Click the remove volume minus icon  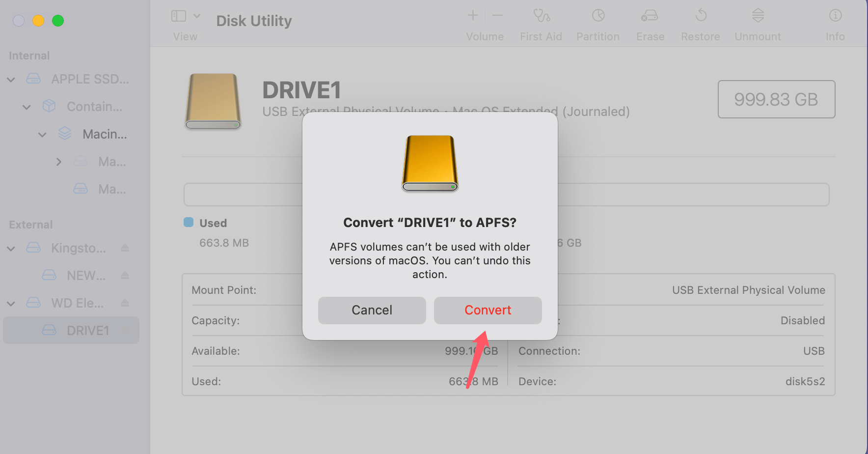(x=497, y=15)
